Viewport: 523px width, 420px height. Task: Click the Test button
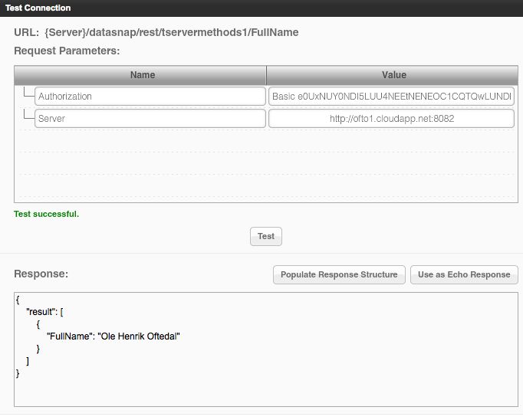tap(266, 236)
